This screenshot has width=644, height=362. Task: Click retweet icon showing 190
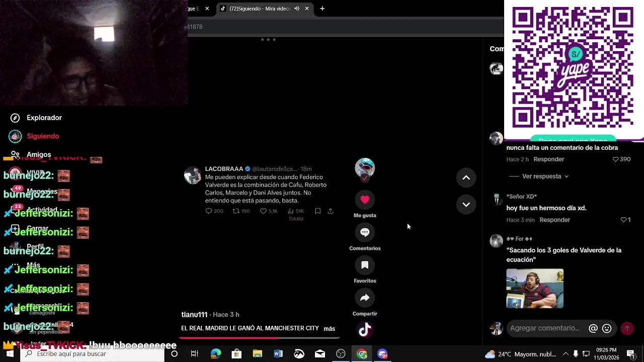[235, 211]
